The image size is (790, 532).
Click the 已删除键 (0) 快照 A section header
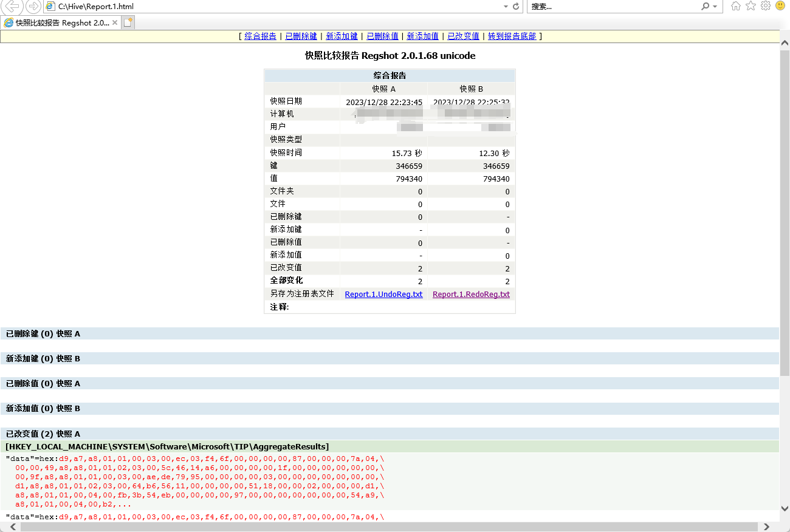pos(390,334)
